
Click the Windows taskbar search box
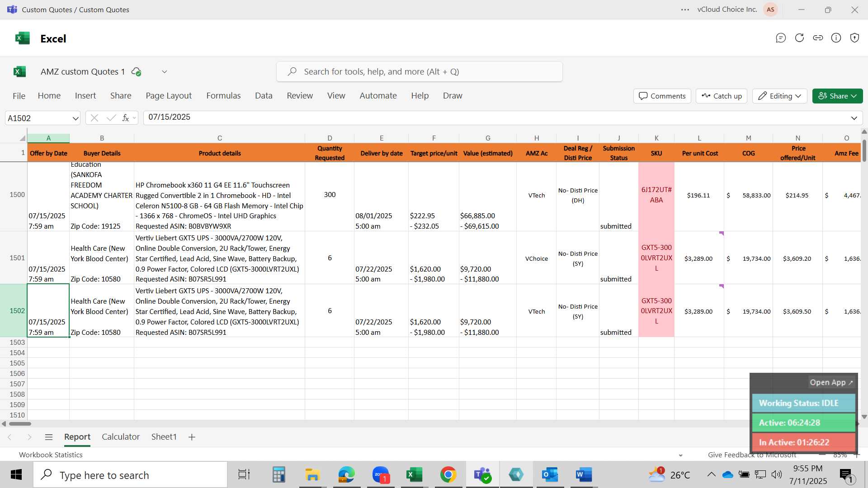pos(130,475)
